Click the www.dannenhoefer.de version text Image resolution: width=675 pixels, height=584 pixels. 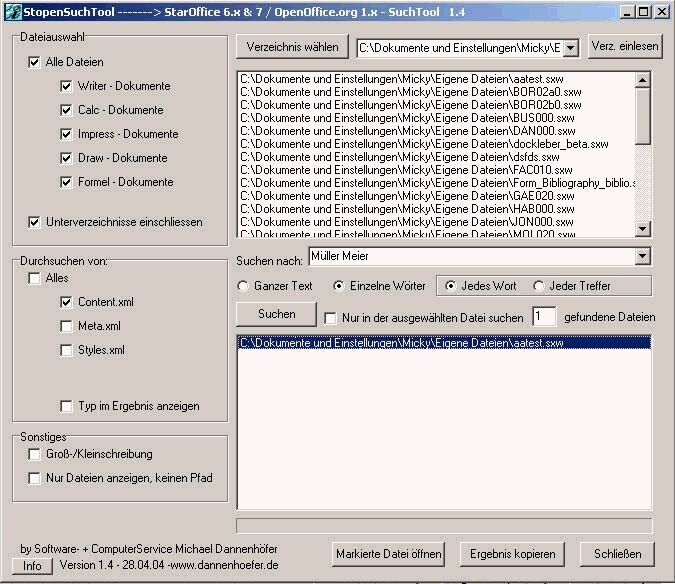click(169, 565)
